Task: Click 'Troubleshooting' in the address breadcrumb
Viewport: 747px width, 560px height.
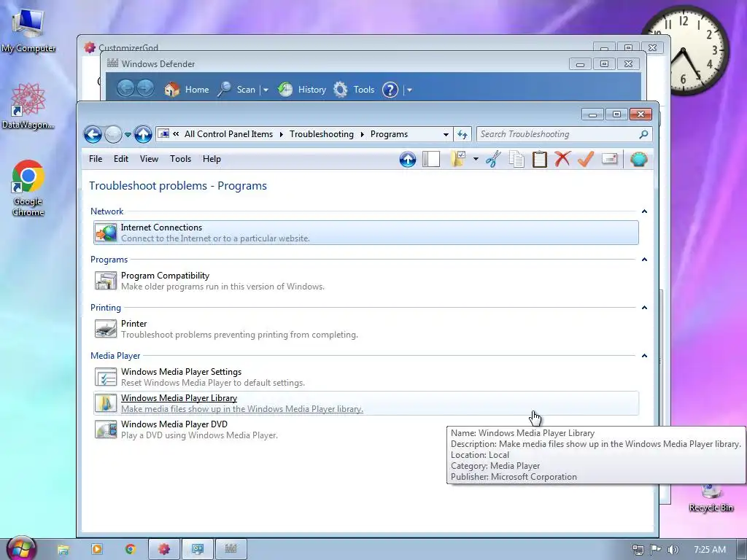Action: [x=322, y=134]
